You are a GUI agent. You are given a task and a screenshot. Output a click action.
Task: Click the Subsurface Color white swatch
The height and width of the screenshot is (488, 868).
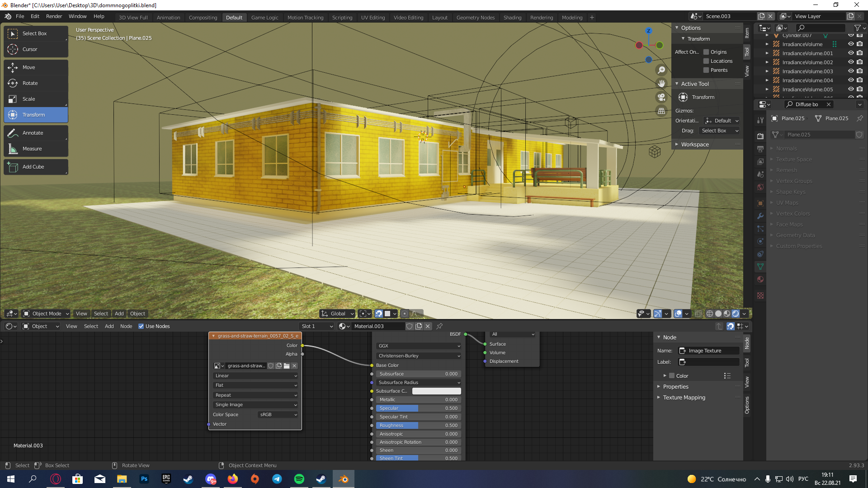(x=436, y=391)
